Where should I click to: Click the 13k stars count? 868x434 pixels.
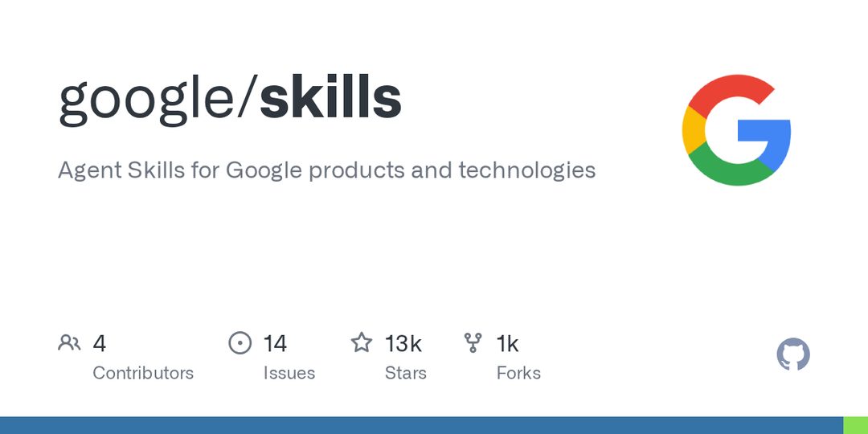403,343
